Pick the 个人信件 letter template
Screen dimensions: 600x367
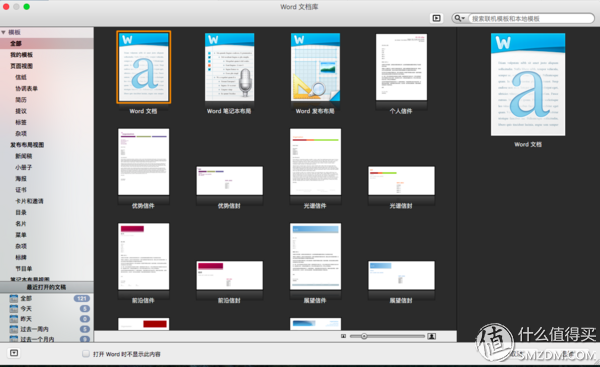pos(401,67)
